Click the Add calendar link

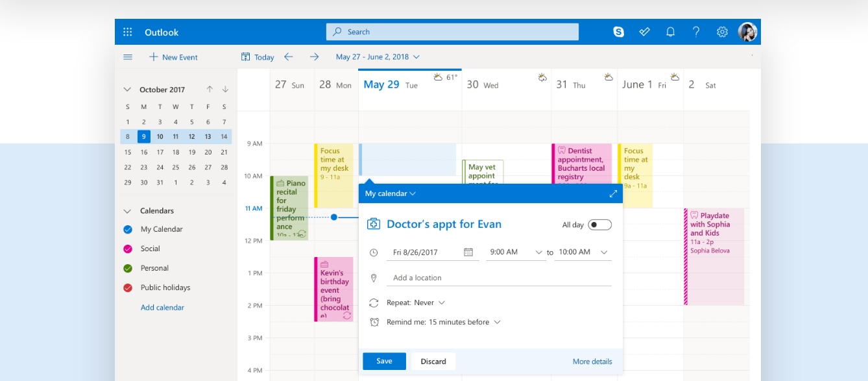point(162,308)
